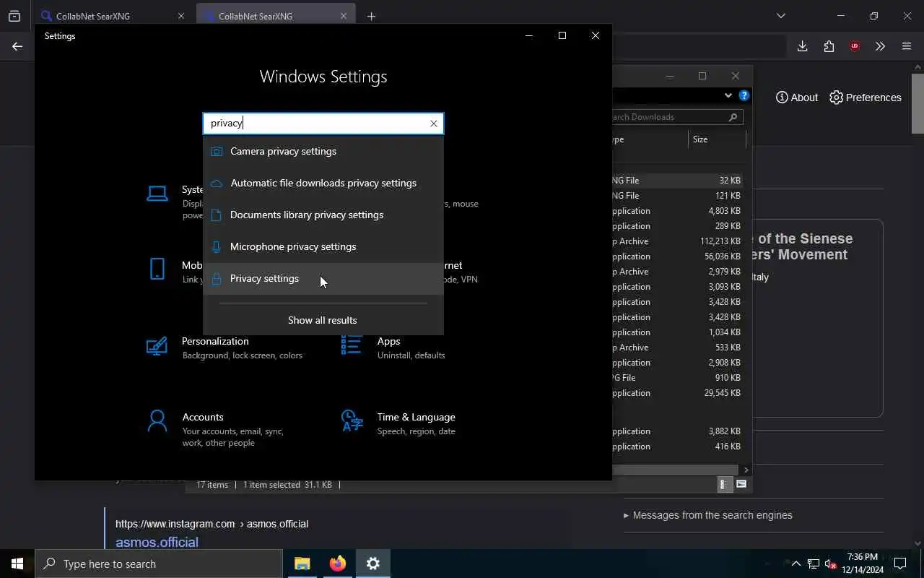This screenshot has width=924, height=578.
Task: Open the Firefox downloads panel
Action: (x=802, y=46)
